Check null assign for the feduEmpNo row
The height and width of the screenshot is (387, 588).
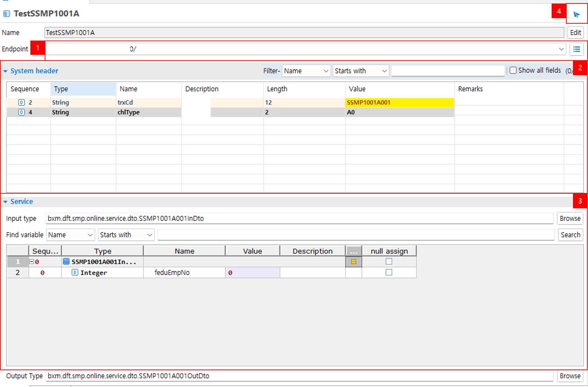coord(389,272)
